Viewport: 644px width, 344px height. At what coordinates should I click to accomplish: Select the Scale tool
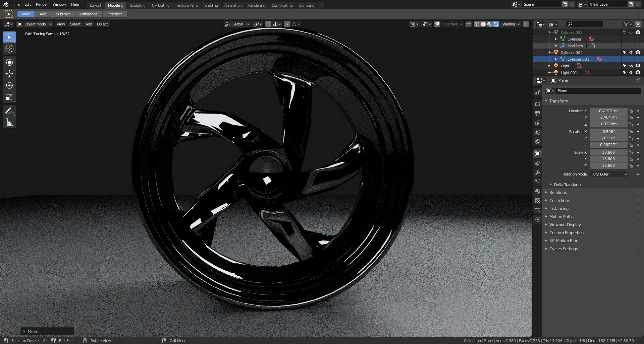pos(9,97)
